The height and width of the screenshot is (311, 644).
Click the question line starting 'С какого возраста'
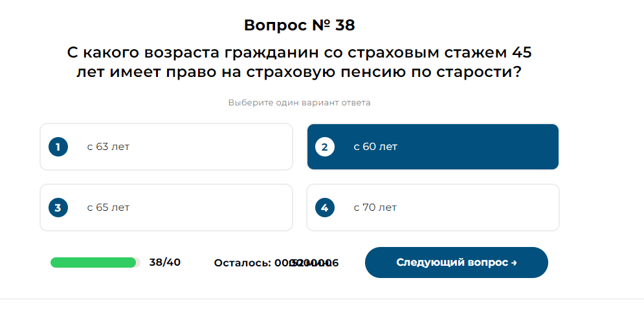[299, 52]
